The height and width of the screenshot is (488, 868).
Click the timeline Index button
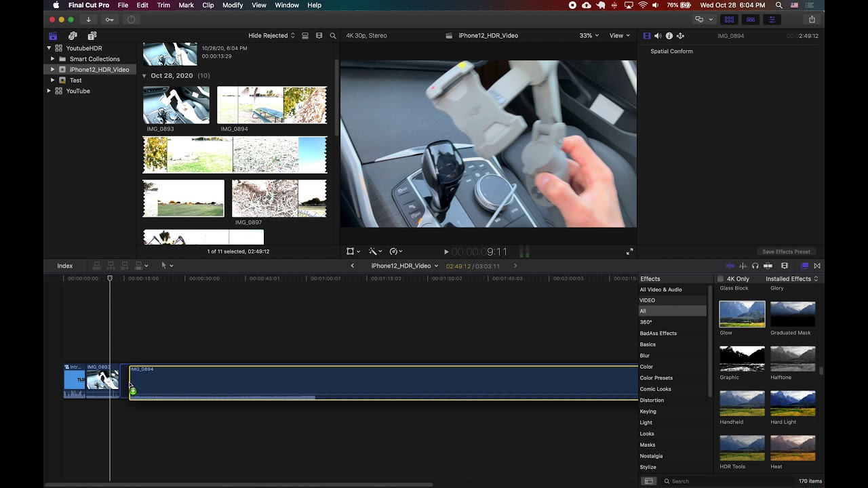pyautogui.click(x=65, y=266)
